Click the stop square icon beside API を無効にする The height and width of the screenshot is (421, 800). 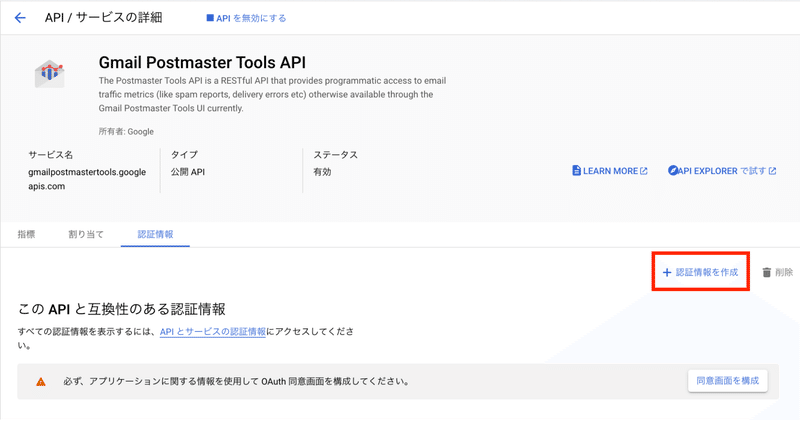point(210,18)
